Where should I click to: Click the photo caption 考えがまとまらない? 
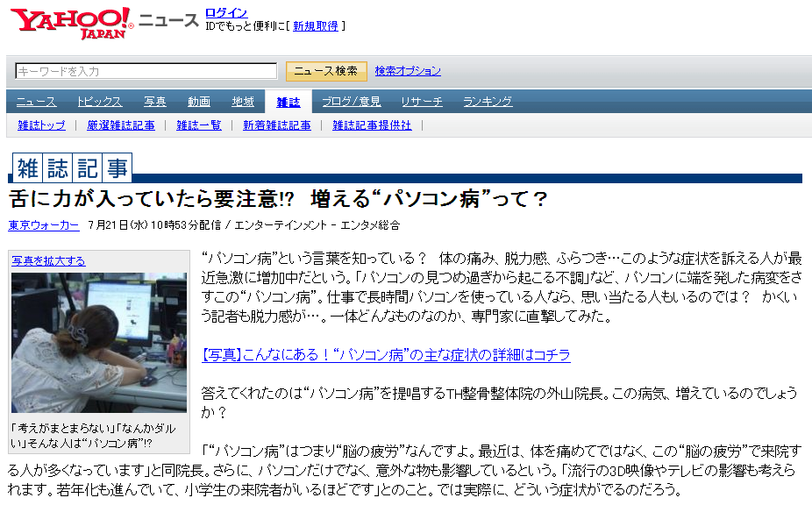point(93,436)
